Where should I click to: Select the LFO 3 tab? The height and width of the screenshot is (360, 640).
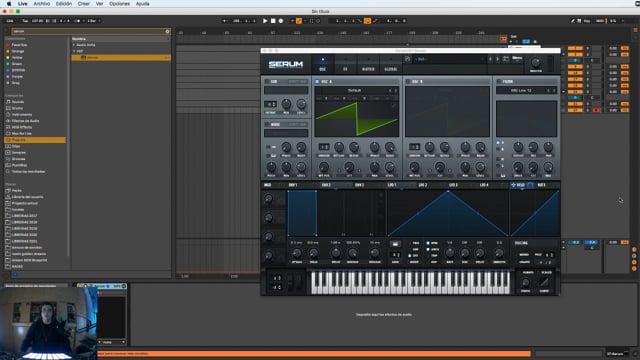tap(453, 185)
